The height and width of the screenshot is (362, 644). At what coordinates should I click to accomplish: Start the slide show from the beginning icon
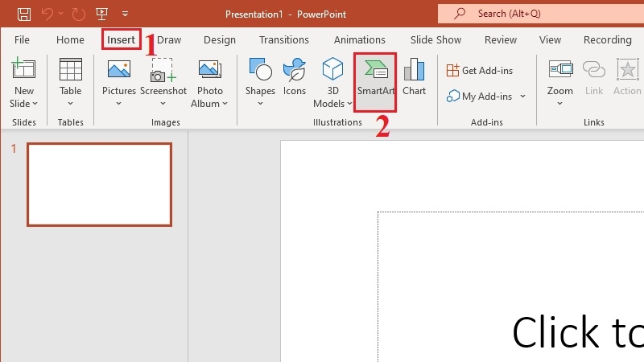click(101, 14)
